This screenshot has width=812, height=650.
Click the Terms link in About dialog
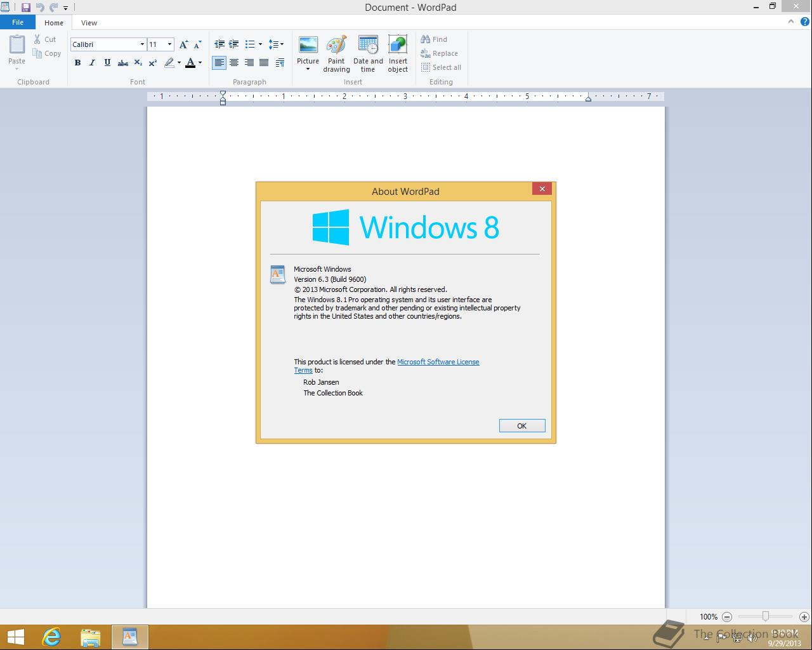click(303, 370)
